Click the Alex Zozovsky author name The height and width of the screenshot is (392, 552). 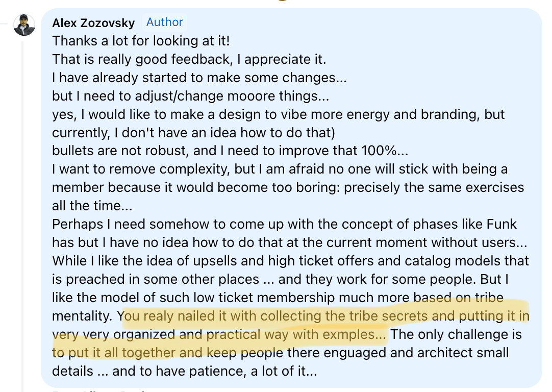click(x=93, y=23)
